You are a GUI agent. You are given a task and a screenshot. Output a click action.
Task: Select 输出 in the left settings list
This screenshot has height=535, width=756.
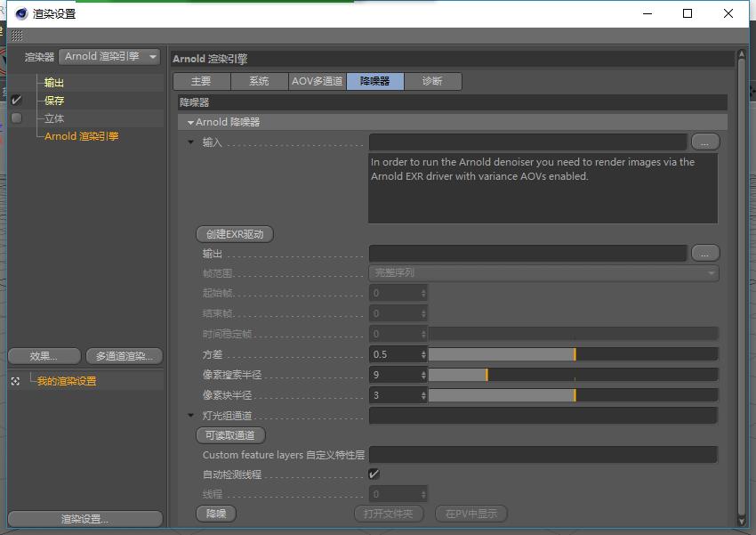coord(54,83)
